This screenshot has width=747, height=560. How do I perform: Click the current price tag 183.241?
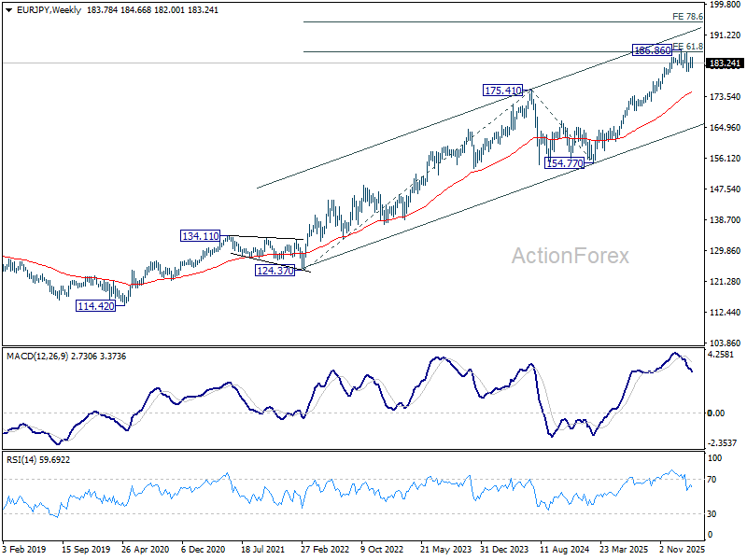725,63
